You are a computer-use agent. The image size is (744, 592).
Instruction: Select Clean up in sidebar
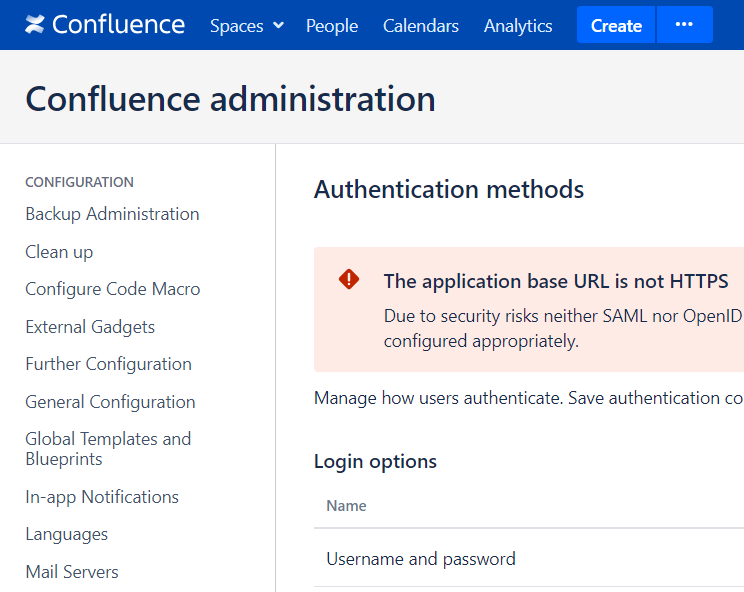pos(59,252)
